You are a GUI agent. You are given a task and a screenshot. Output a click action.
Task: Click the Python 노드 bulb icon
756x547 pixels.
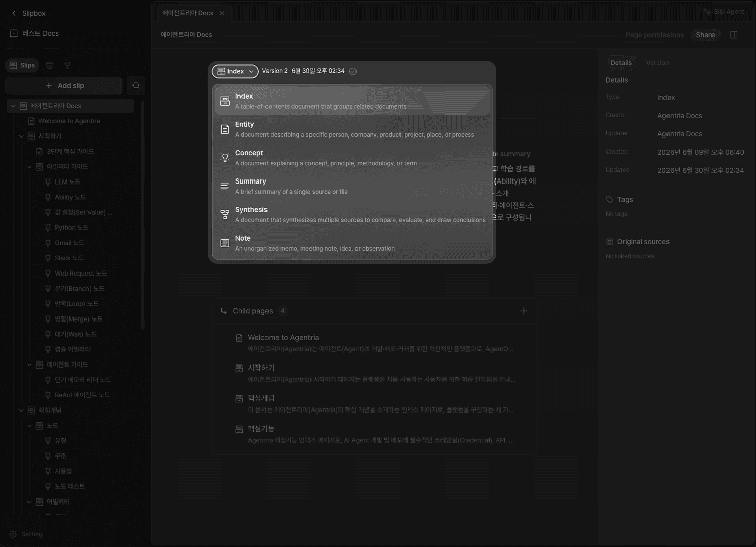pyautogui.click(x=48, y=227)
